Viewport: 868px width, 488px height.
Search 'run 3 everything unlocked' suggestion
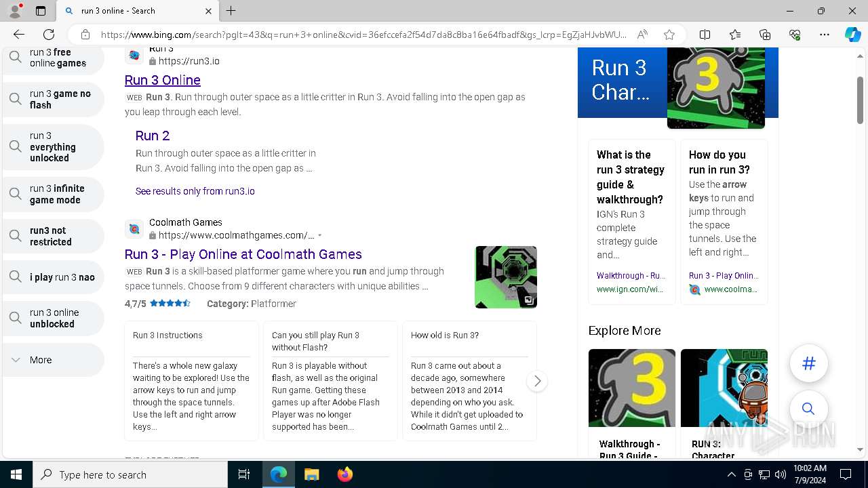pos(54,147)
